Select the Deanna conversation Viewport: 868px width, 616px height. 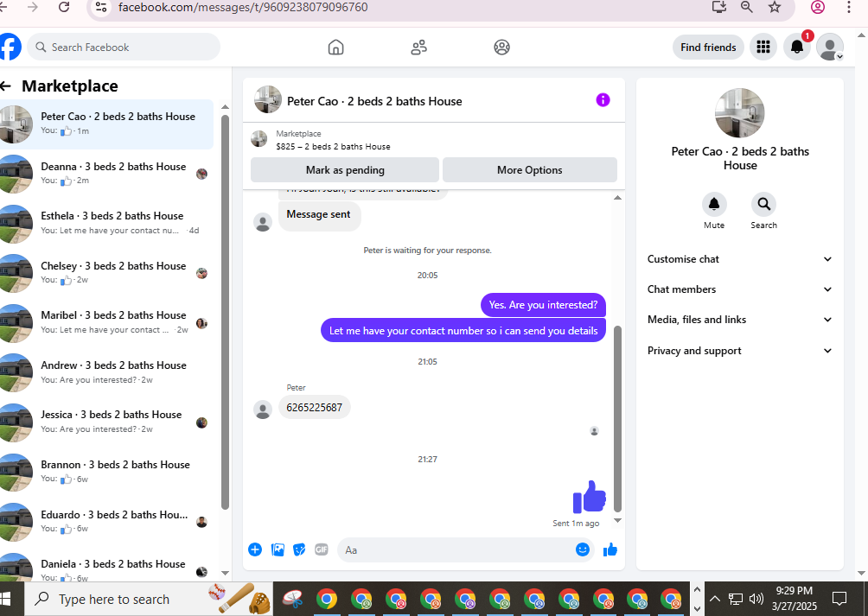(x=106, y=174)
